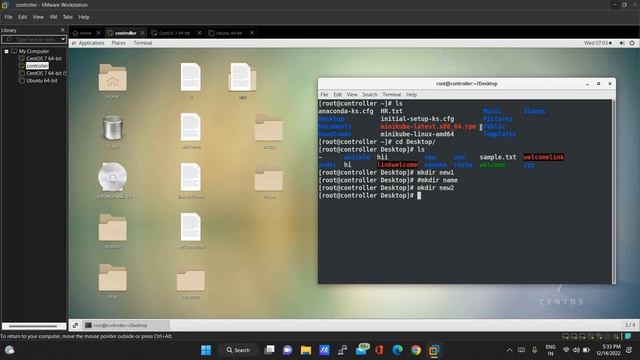Open File Explorer from the taskbar

(x=306, y=350)
